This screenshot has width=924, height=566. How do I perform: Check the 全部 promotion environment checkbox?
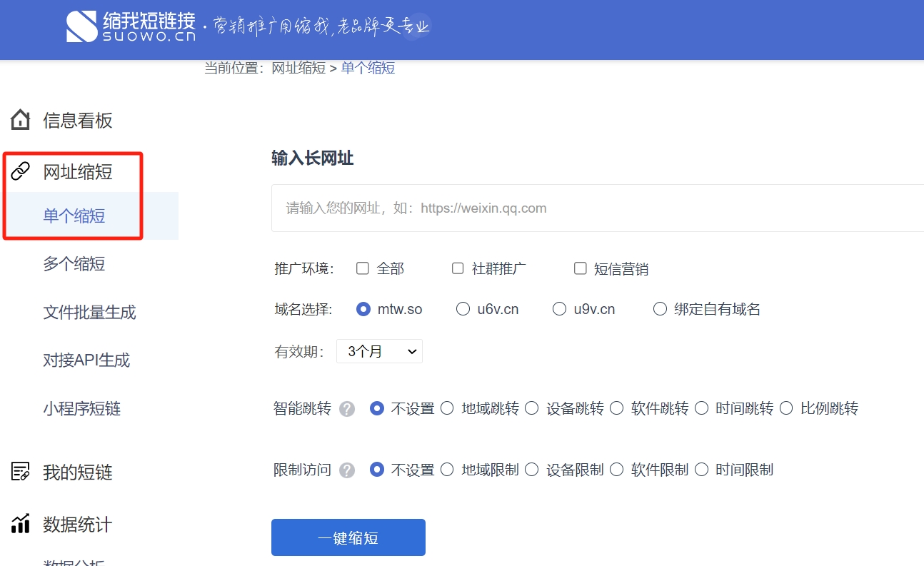tap(363, 268)
